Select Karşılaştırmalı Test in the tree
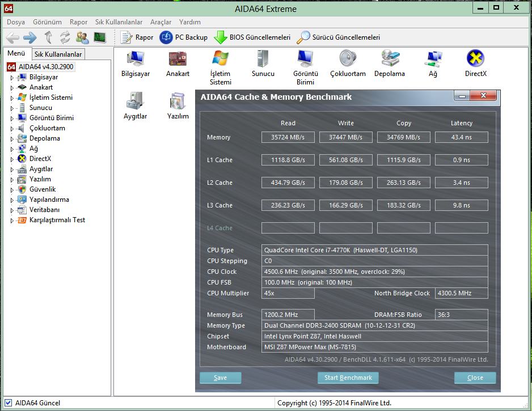 click(x=57, y=220)
